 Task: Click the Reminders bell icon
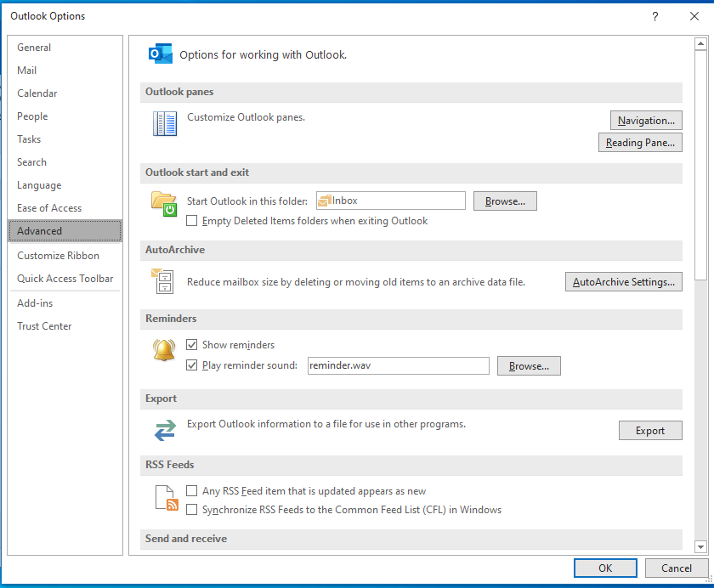click(x=164, y=350)
